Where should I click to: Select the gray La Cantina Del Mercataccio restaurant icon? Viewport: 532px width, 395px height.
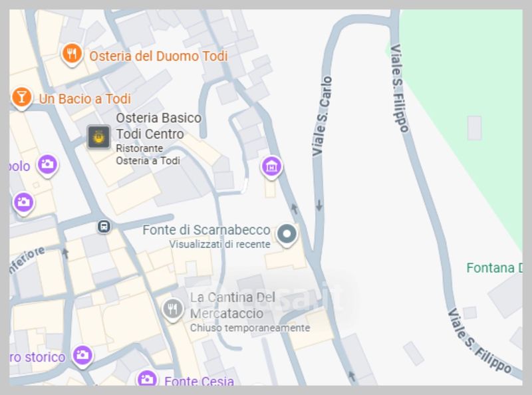[x=173, y=309]
